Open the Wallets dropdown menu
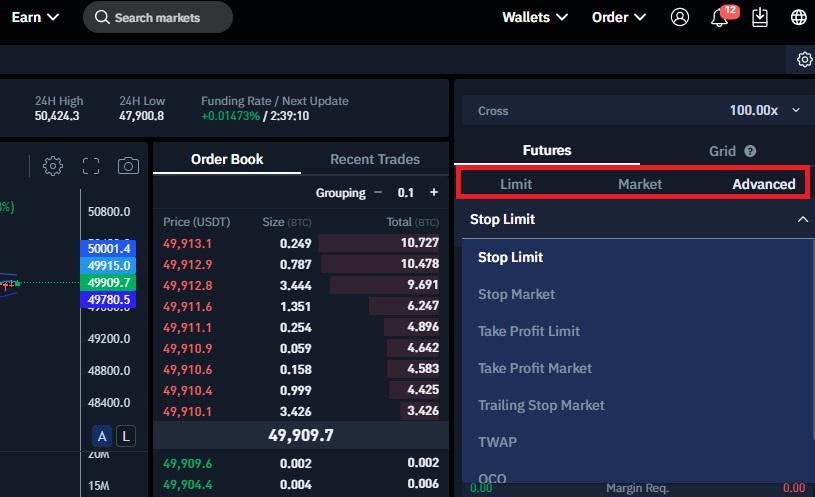 pyautogui.click(x=534, y=17)
